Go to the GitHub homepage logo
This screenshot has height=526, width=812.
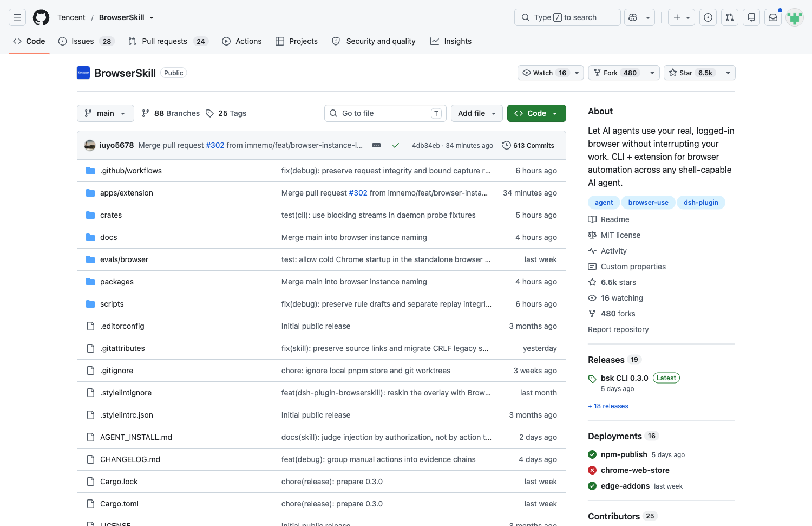tap(41, 17)
